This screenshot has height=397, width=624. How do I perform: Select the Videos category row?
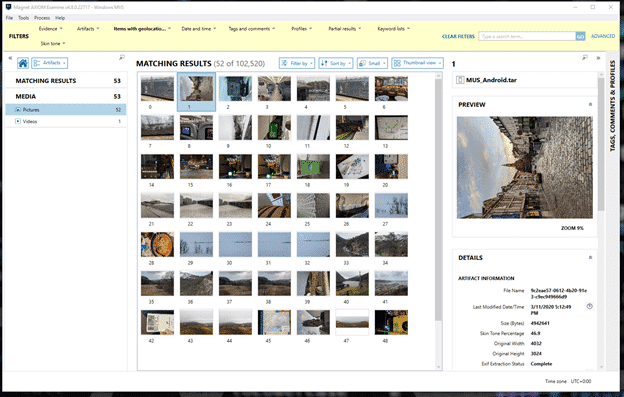pos(66,121)
